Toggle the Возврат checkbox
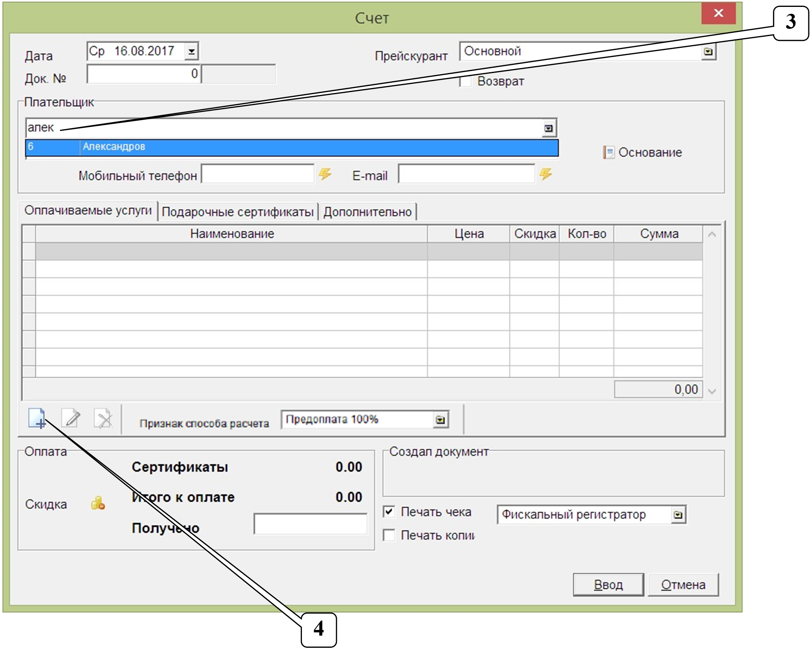812x649 pixels. coord(465,81)
